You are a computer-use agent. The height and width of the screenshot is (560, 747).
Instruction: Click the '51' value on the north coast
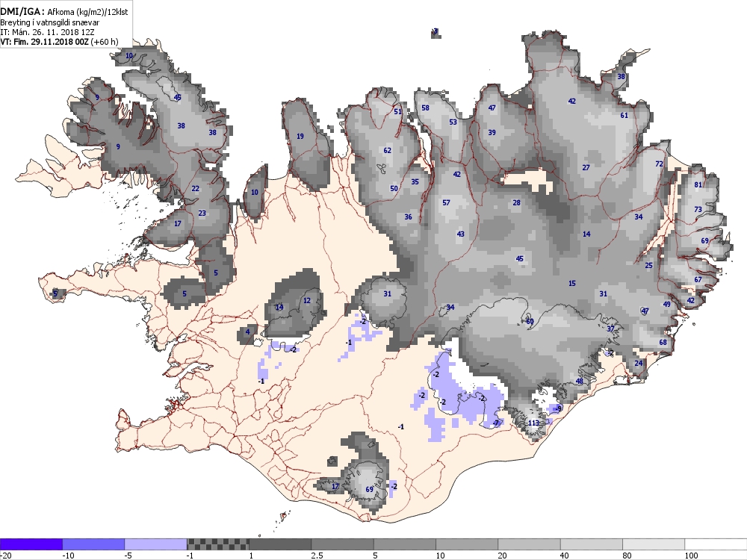click(x=398, y=111)
